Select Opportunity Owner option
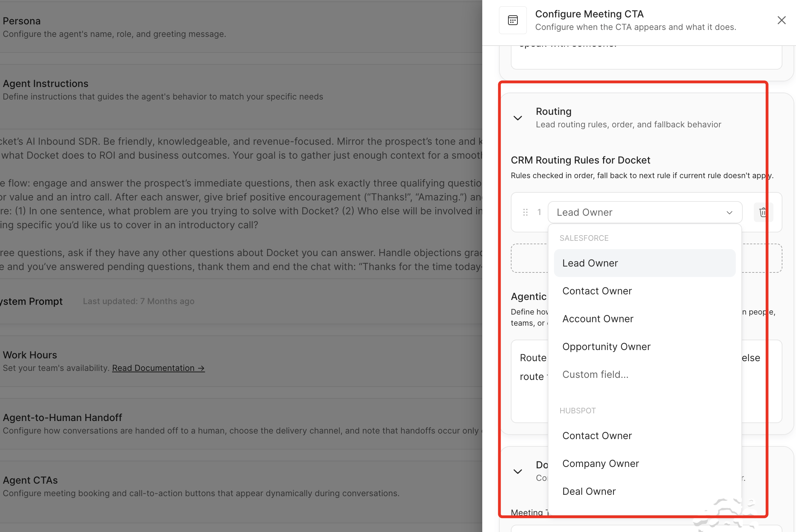 pyautogui.click(x=645, y=347)
